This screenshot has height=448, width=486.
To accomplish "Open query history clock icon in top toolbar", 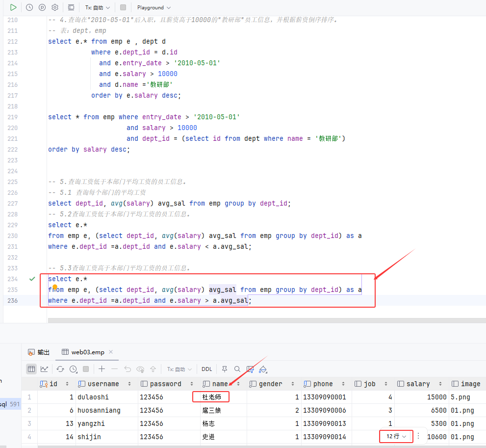I will click(x=29, y=7).
